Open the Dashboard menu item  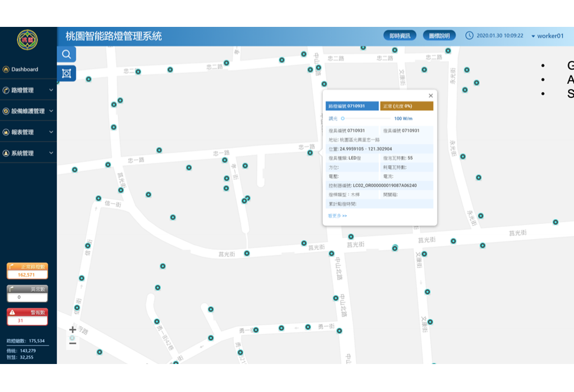(x=25, y=69)
